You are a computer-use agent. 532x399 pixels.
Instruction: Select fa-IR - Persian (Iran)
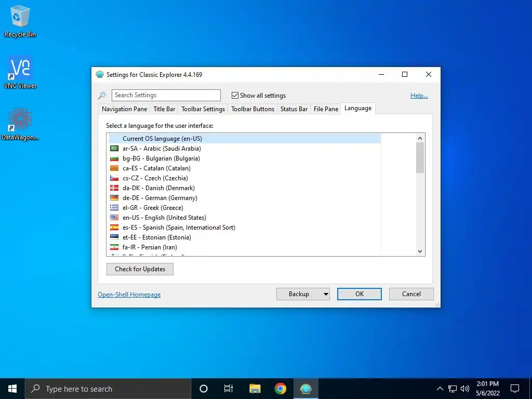[245, 247]
